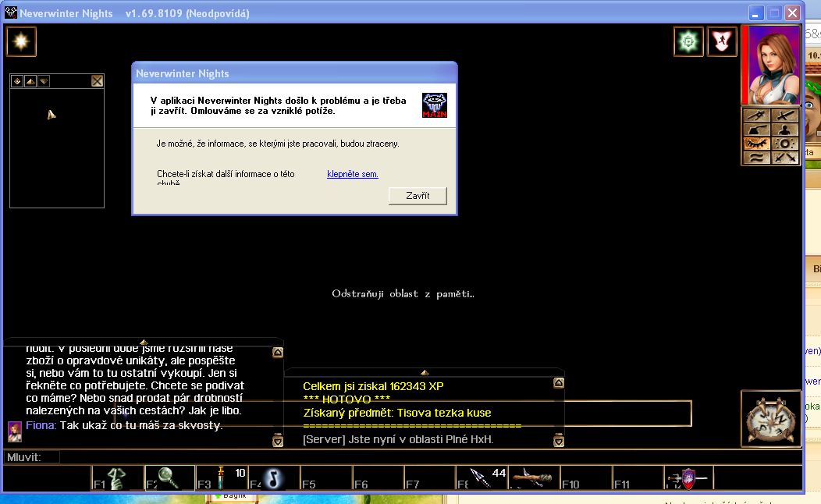Viewport: 821px width, 504px height.
Task: Open the map pin panel button
Action: tap(756, 115)
